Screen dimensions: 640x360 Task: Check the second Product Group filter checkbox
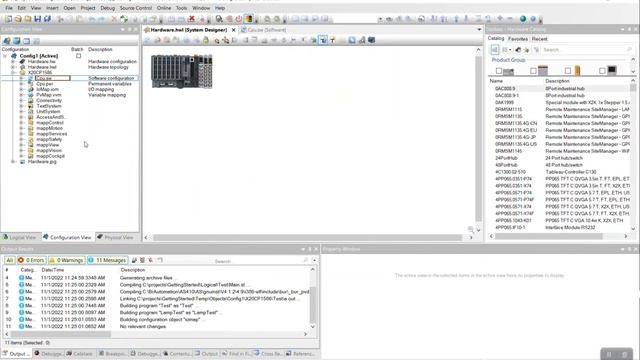(533, 71)
